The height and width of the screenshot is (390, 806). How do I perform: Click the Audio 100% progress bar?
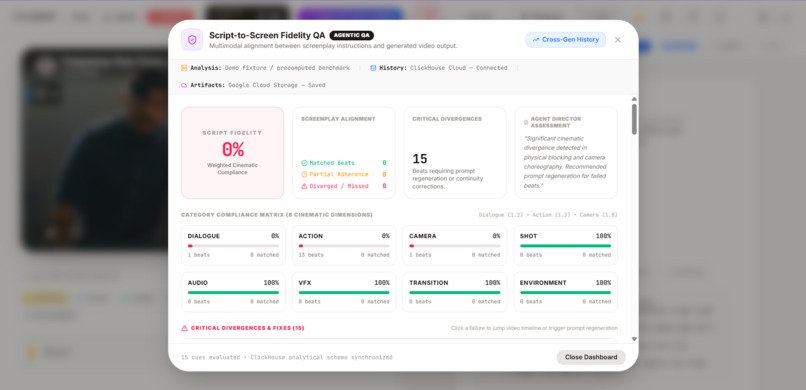233,293
